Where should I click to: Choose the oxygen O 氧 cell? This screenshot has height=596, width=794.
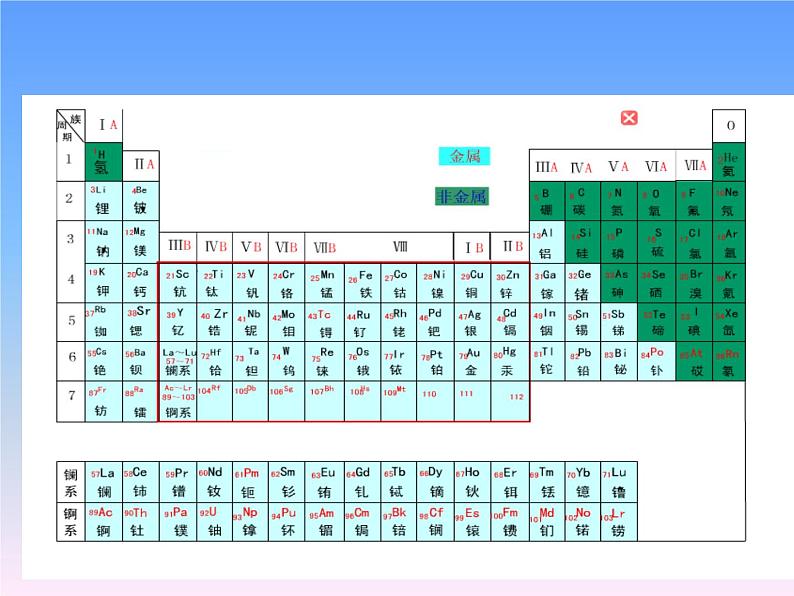click(656, 201)
